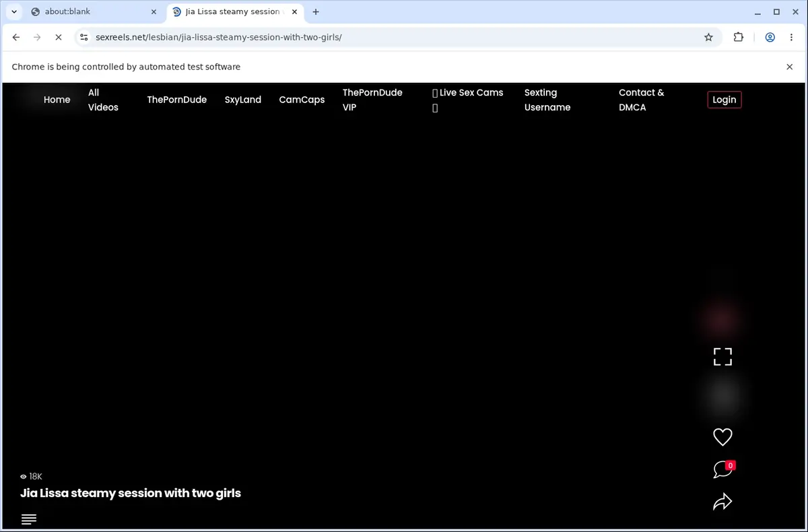The height and width of the screenshot is (532, 808).
Task: Open the Chrome profile icon
Action: tap(770, 38)
